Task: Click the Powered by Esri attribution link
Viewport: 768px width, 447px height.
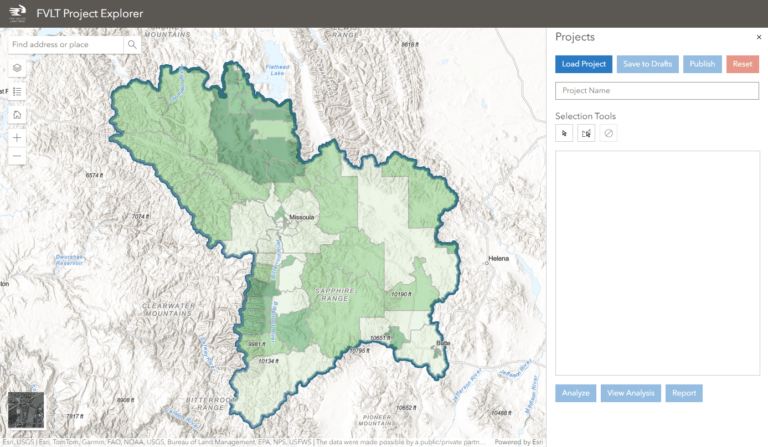Action: [x=519, y=442]
